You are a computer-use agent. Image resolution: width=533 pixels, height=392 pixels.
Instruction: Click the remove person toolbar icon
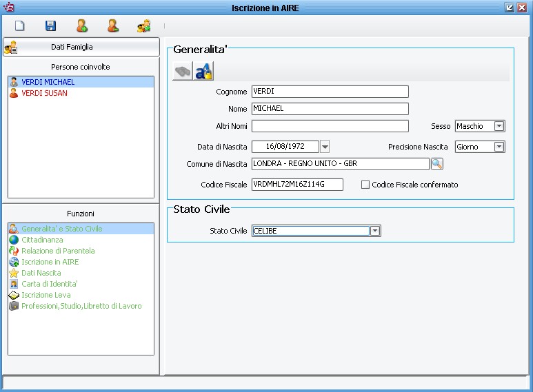coord(113,26)
